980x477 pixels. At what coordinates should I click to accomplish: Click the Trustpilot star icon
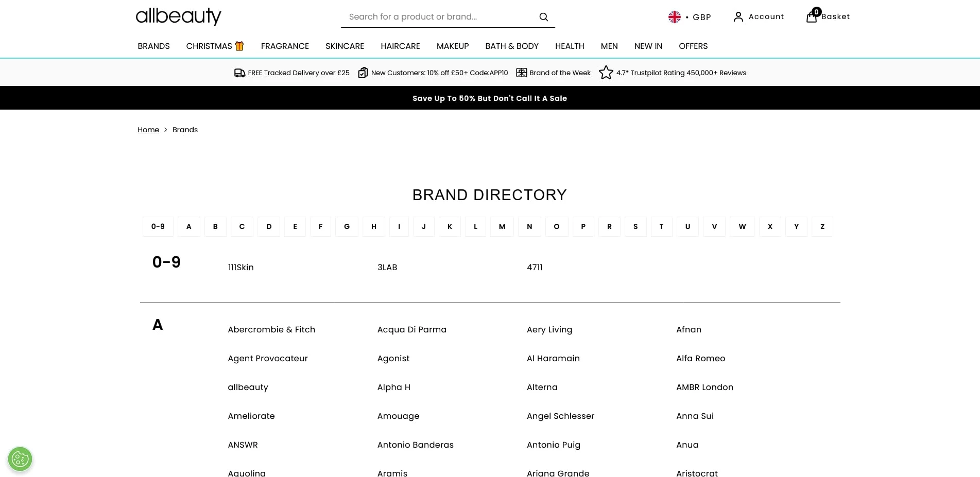pos(606,73)
